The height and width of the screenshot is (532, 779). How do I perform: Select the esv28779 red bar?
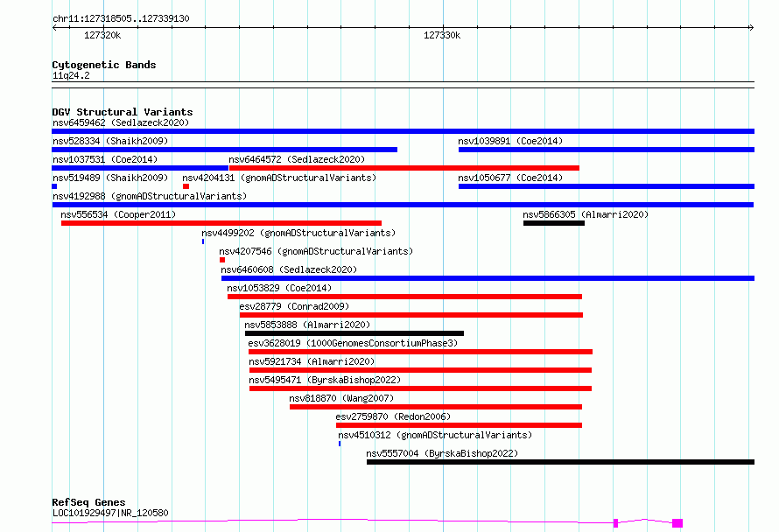411,315
